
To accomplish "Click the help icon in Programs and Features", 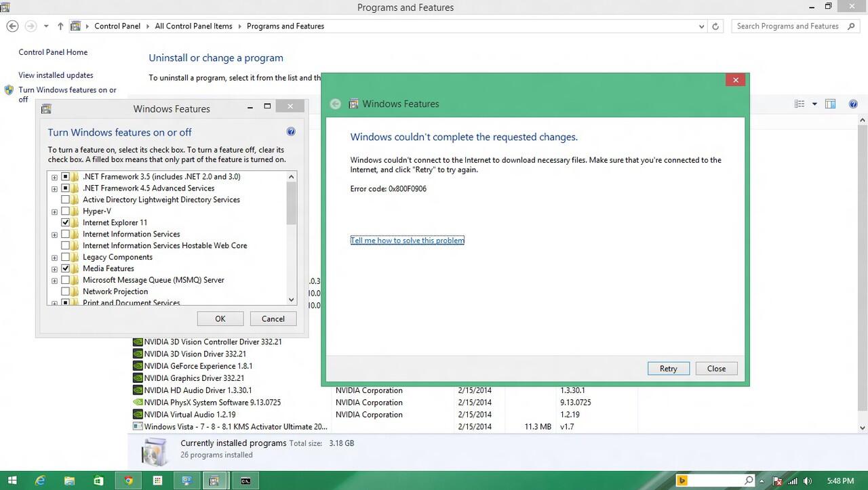I will pyautogui.click(x=853, y=104).
